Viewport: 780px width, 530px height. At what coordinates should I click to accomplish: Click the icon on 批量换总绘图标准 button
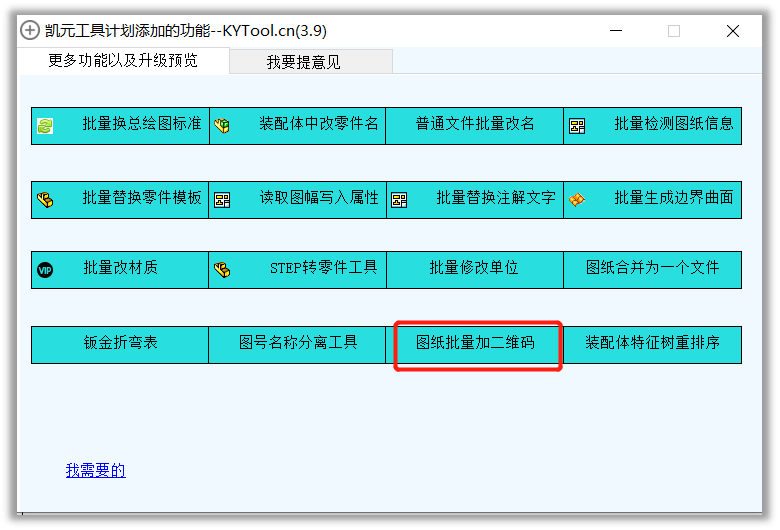click(x=45, y=126)
